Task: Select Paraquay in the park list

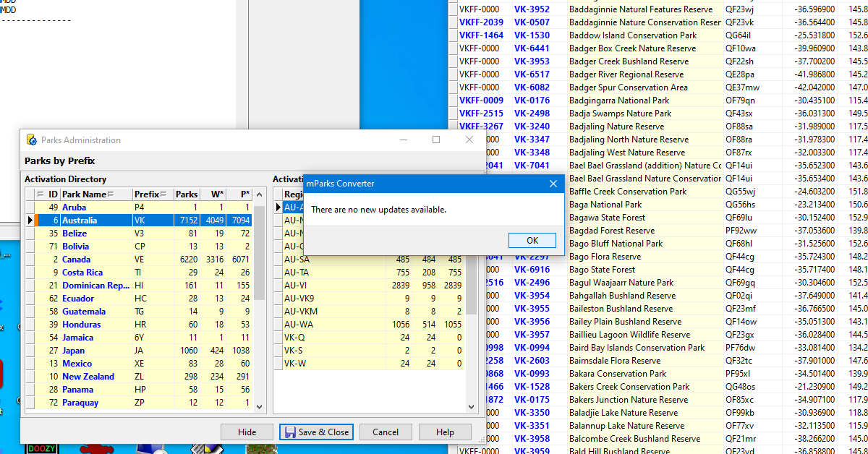Action: tap(140, 403)
